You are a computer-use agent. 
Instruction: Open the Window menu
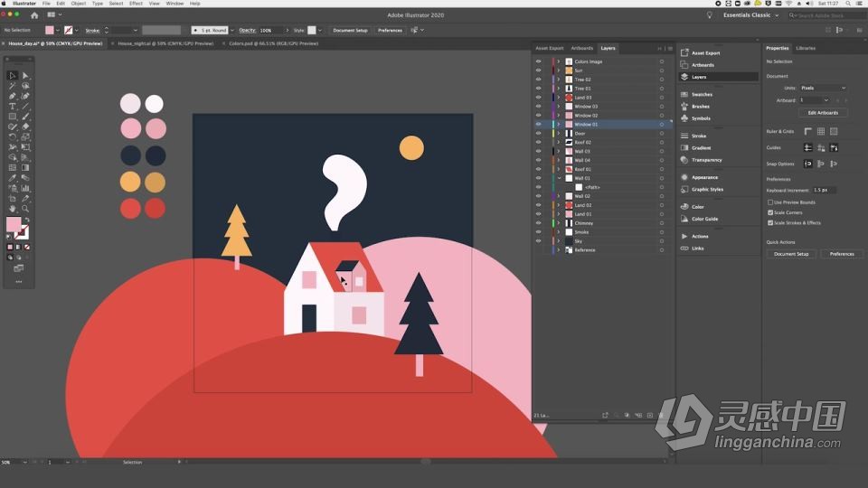175,4
